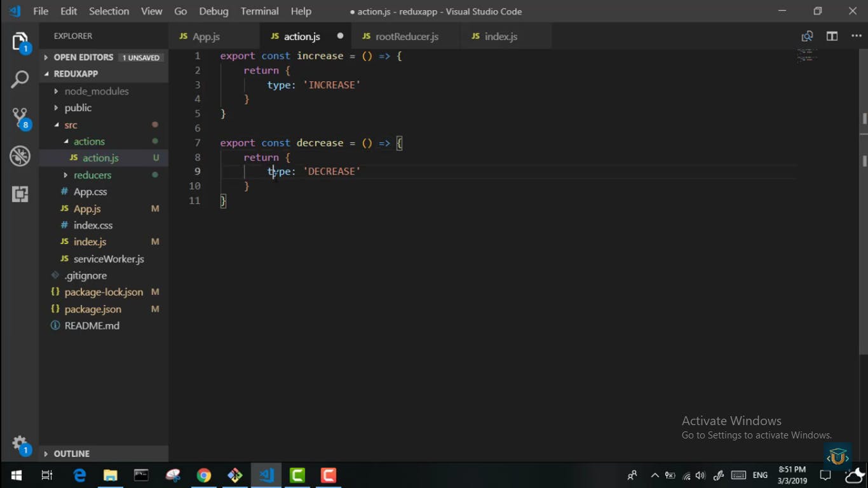The height and width of the screenshot is (488, 868).
Task: Open the Selection menu
Action: (109, 11)
